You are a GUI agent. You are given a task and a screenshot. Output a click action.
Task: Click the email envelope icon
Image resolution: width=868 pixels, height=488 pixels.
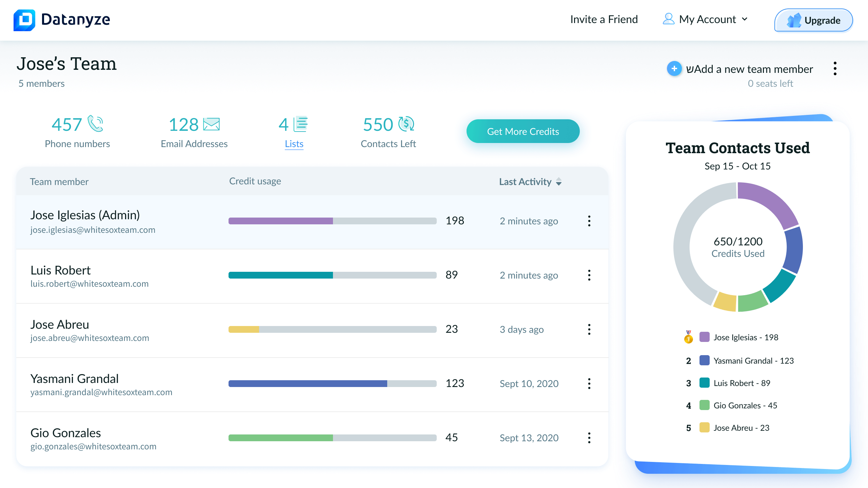click(211, 124)
